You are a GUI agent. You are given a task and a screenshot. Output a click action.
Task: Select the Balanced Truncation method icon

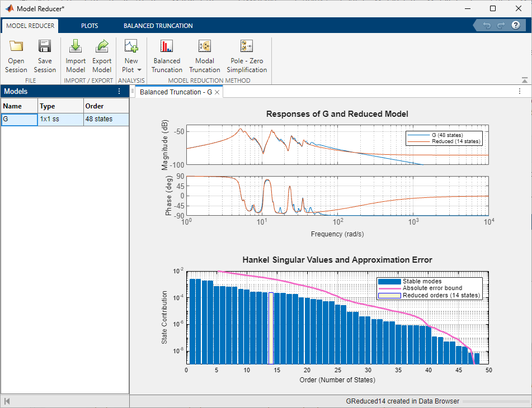coord(167,47)
